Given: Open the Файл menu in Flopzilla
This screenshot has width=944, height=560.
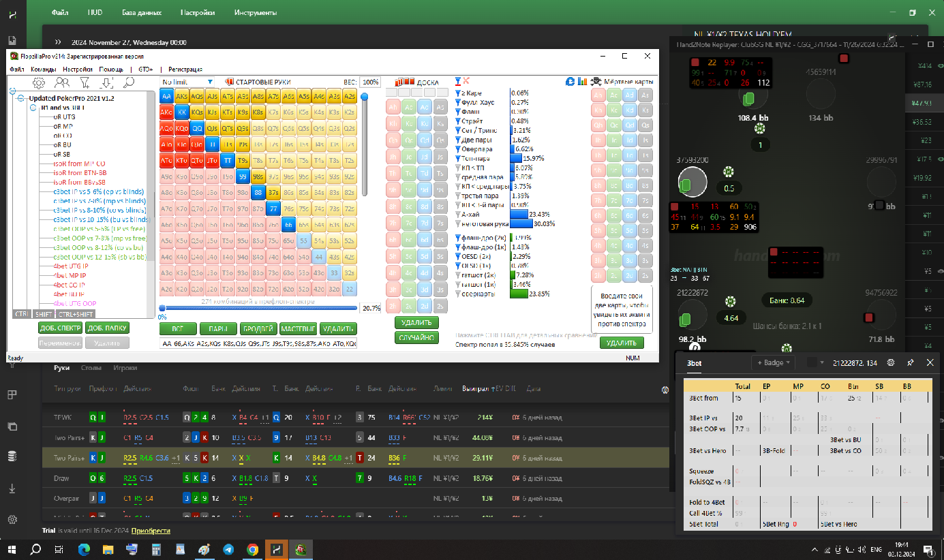Looking at the screenshot, I should tap(17, 69).
